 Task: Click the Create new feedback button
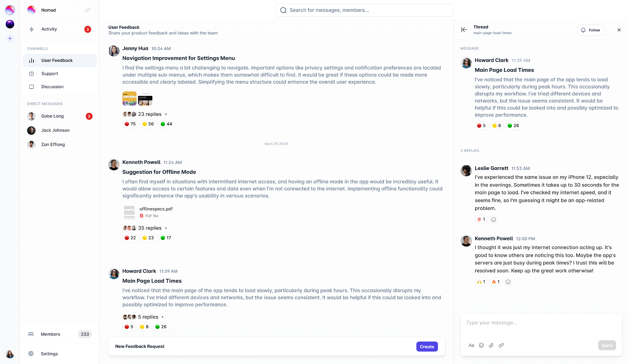coord(427,346)
